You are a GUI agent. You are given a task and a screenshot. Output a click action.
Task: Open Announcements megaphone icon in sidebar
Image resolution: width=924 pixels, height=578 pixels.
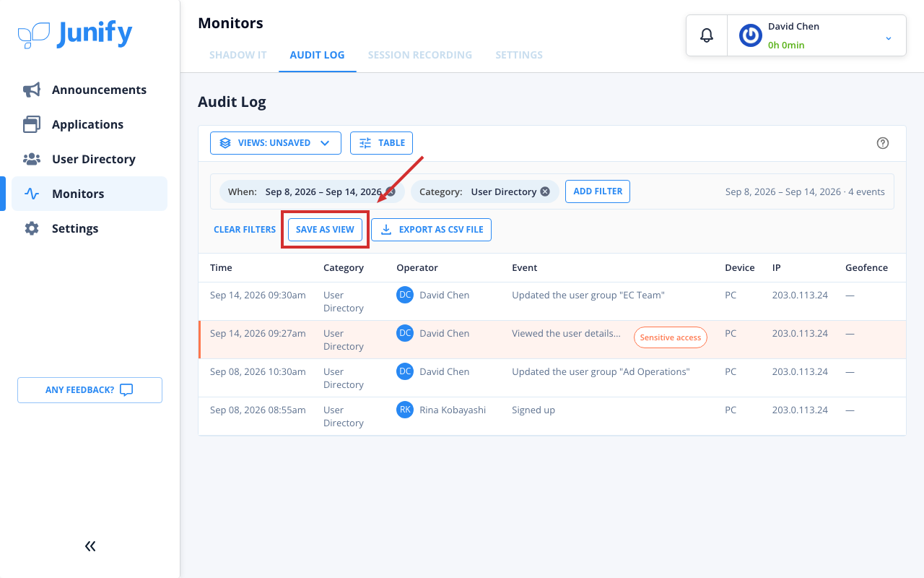tap(32, 90)
